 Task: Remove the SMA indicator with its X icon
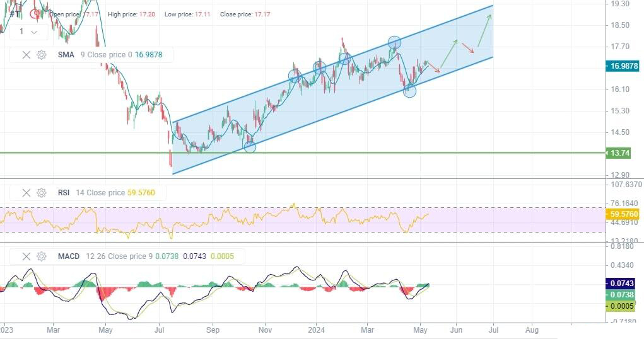pyautogui.click(x=26, y=55)
